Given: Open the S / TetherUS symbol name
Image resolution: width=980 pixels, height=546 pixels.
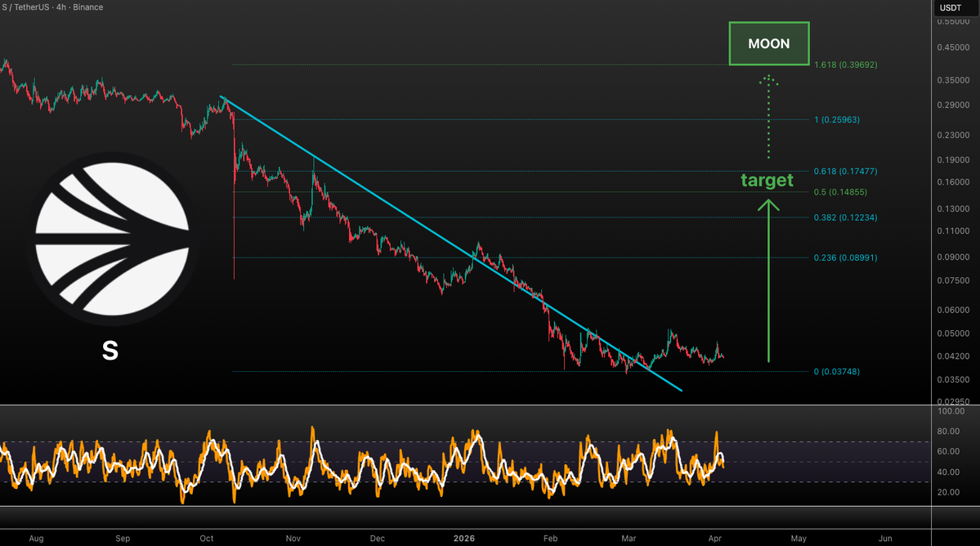Looking at the screenshot, I should pyautogui.click(x=25, y=7).
